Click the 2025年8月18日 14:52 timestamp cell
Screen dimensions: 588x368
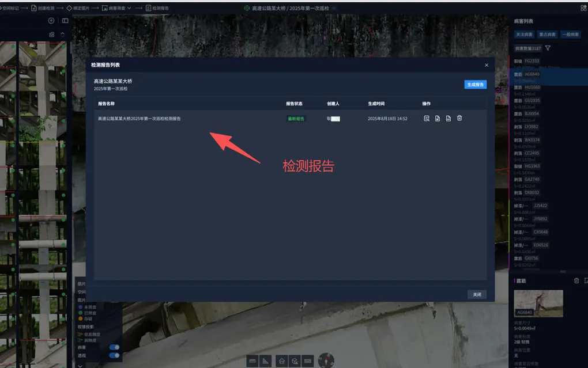click(387, 119)
